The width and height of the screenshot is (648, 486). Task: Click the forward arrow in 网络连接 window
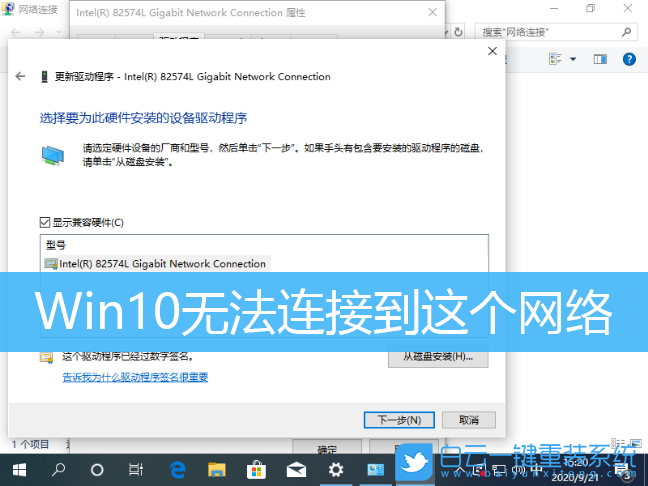coord(40,32)
